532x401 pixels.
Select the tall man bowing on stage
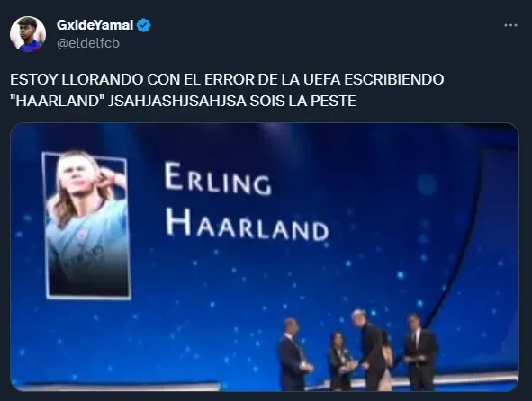369,350
